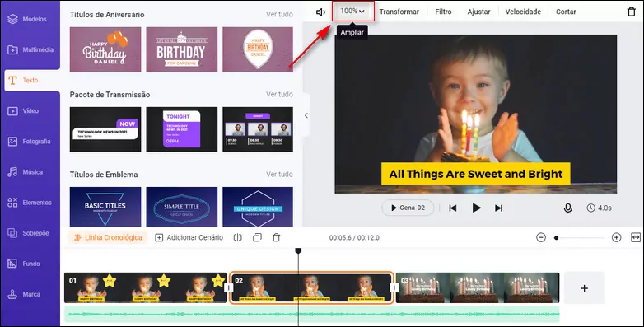Select Happy Birthday Daniel balloons template
The width and height of the screenshot is (644, 327).
click(105, 49)
